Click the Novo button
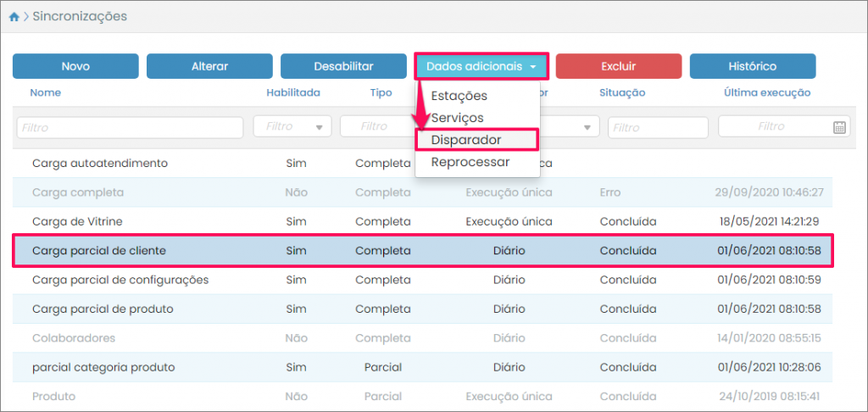Screen dimensions: 868x412 coord(75,66)
